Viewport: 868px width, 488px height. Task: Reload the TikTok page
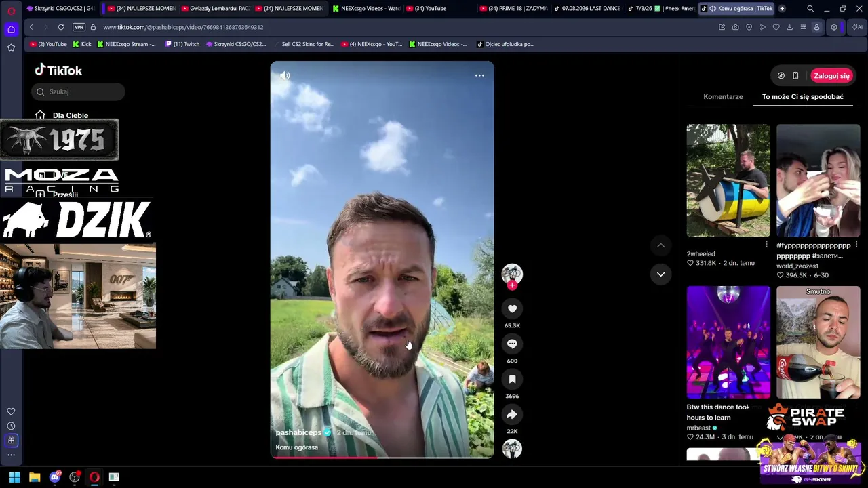pyautogui.click(x=61, y=27)
